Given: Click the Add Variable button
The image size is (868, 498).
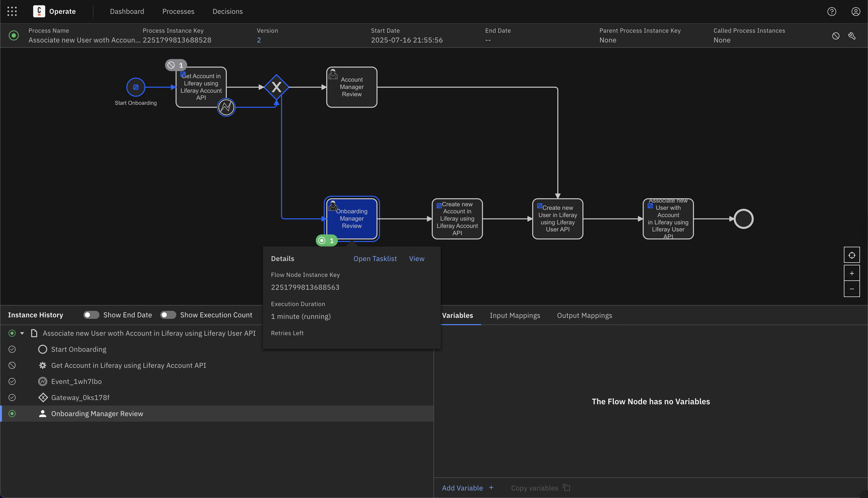Looking at the screenshot, I should tap(468, 488).
